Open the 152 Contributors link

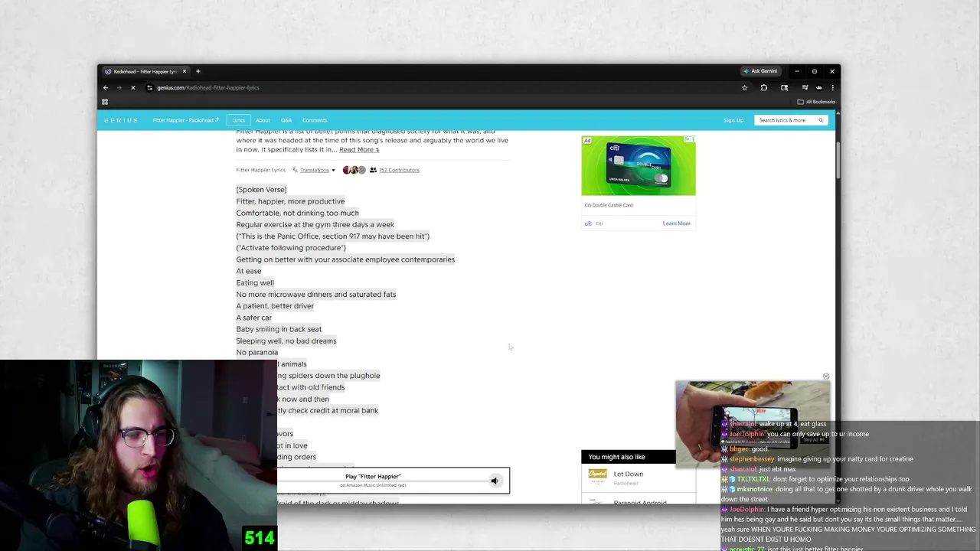pyautogui.click(x=399, y=170)
